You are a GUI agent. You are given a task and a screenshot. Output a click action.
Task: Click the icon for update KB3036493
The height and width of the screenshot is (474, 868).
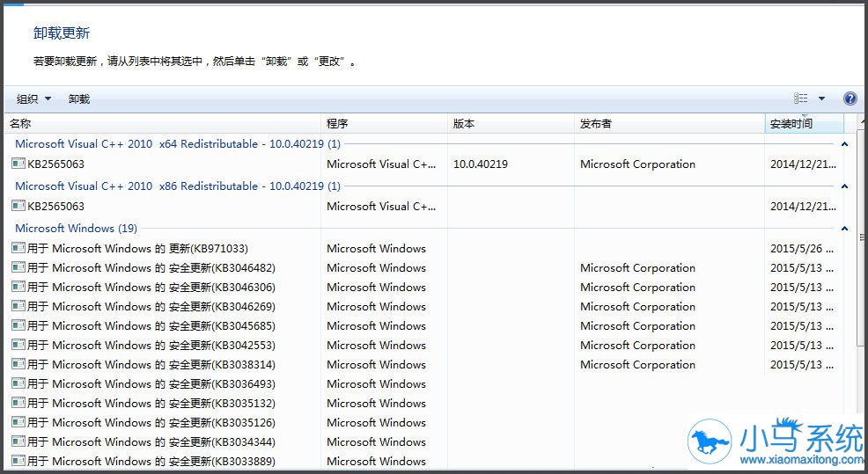pos(18,383)
